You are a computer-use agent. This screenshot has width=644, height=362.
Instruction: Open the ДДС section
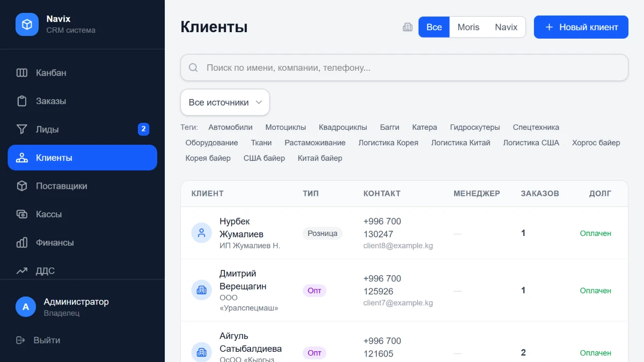pos(83,271)
